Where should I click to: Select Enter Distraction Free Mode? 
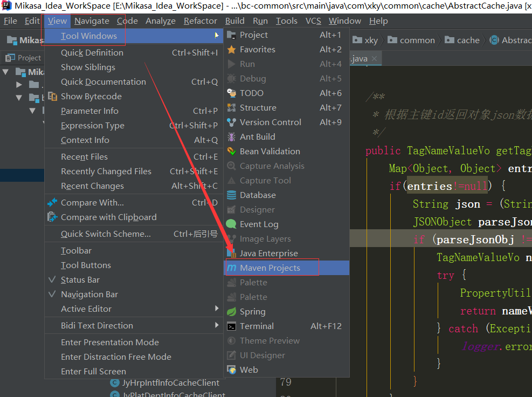pyautogui.click(x=134, y=357)
